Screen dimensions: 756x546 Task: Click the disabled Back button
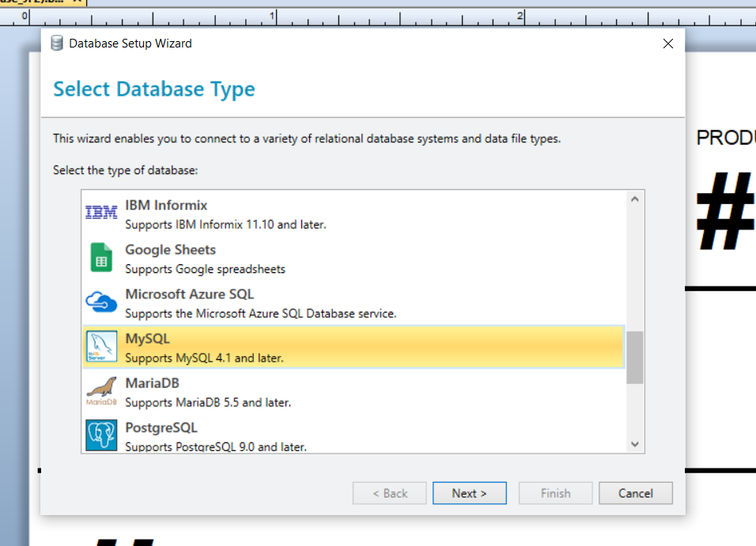(390, 493)
